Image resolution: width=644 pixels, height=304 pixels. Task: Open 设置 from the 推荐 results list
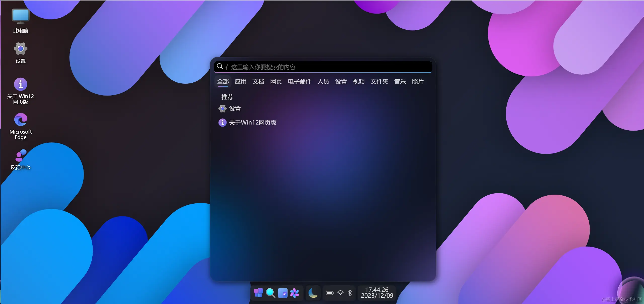coord(235,109)
